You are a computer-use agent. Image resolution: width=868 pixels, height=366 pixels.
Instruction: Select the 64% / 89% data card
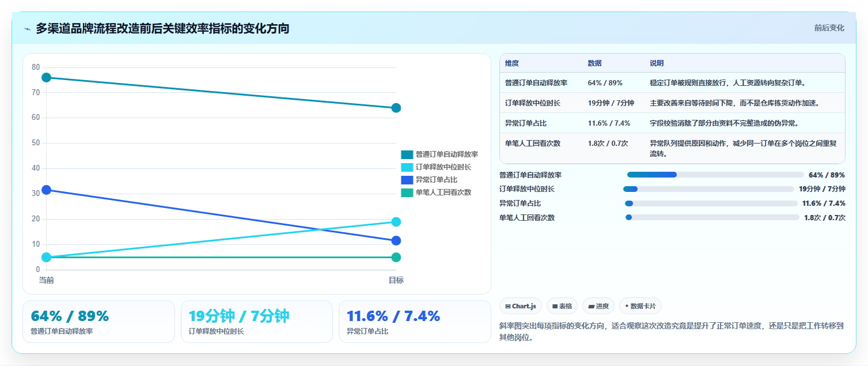point(98,322)
